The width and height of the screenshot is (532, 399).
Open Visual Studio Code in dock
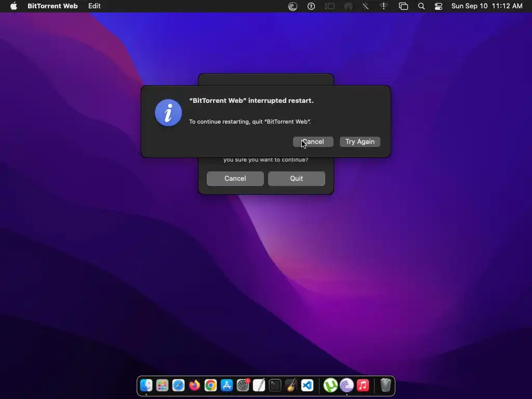pyautogui.click(x=307, y=385)
